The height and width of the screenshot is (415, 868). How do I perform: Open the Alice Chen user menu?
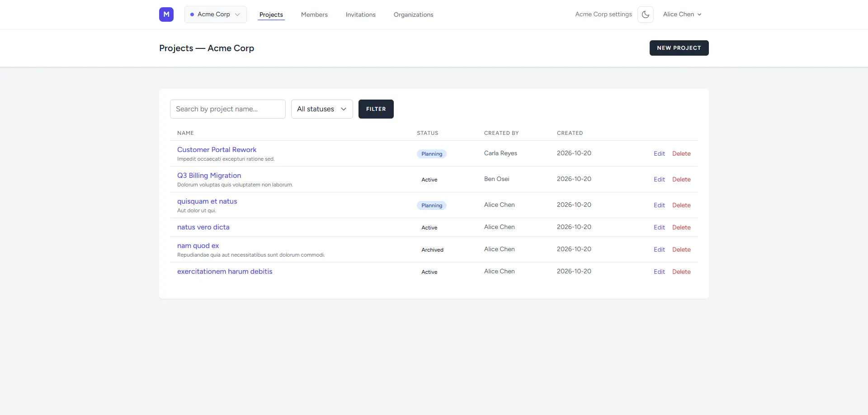pyautogui.click(x=682, y=14)
